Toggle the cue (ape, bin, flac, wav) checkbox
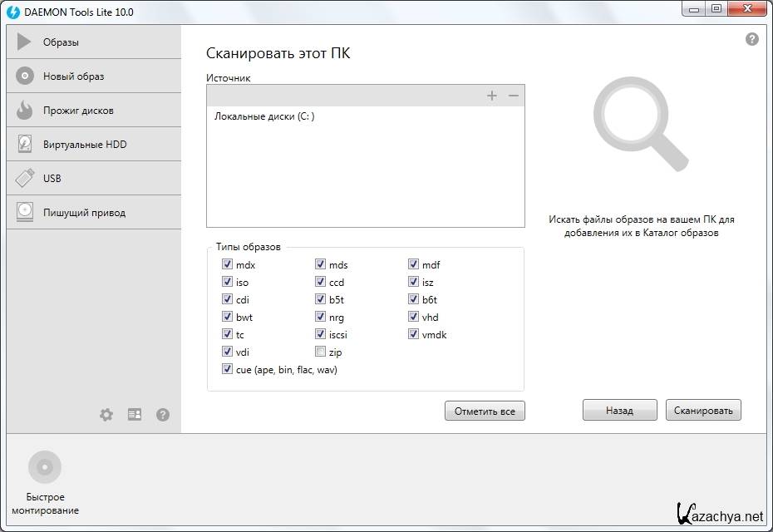Viewport: 773px width, 532px height. pos(227,370)
